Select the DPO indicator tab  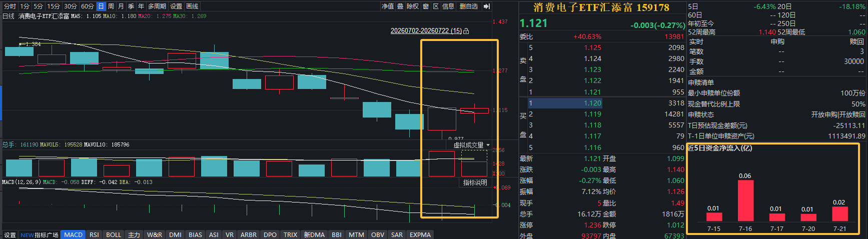pos(270,235)
